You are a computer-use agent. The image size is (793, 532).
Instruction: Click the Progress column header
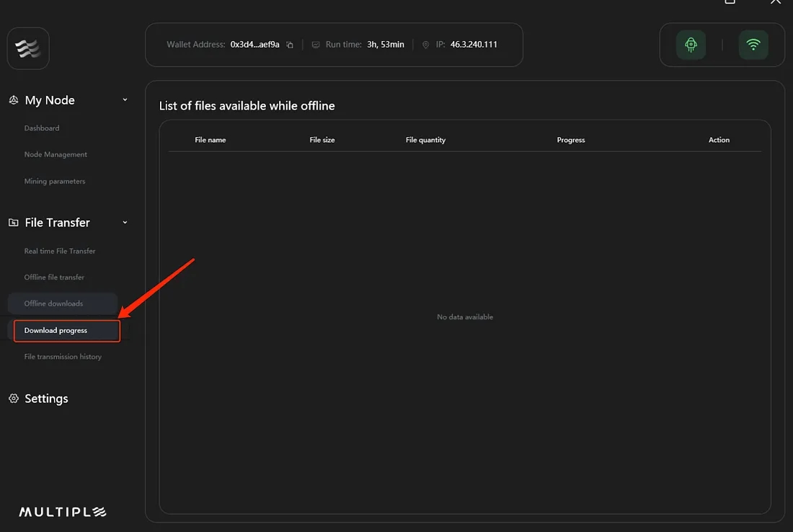click(570, 140)
